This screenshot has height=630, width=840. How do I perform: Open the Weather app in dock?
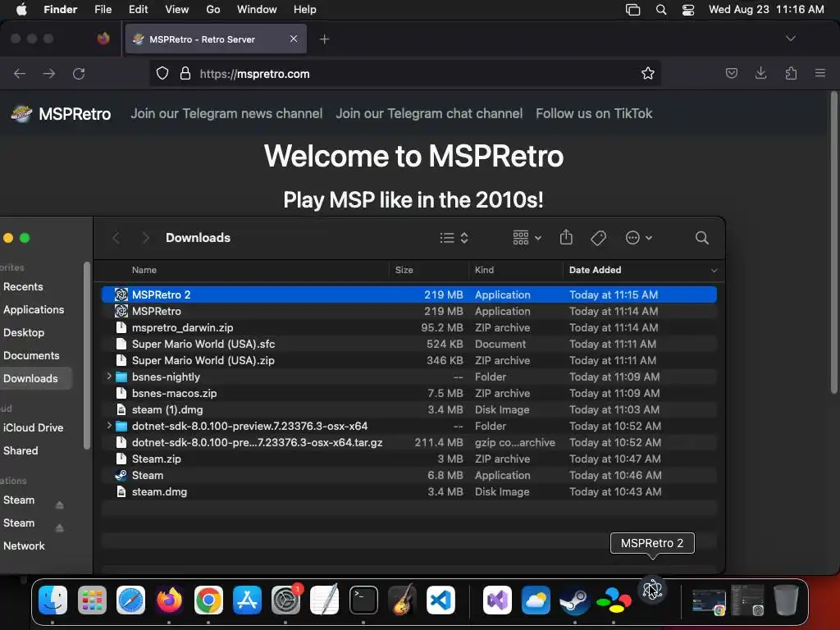536,600
